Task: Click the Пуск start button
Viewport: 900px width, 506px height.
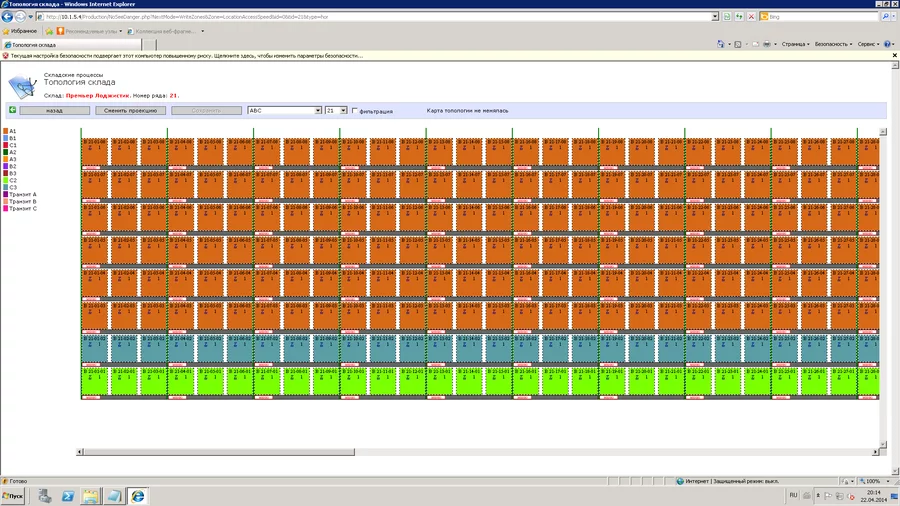Action: coord(13,496)
